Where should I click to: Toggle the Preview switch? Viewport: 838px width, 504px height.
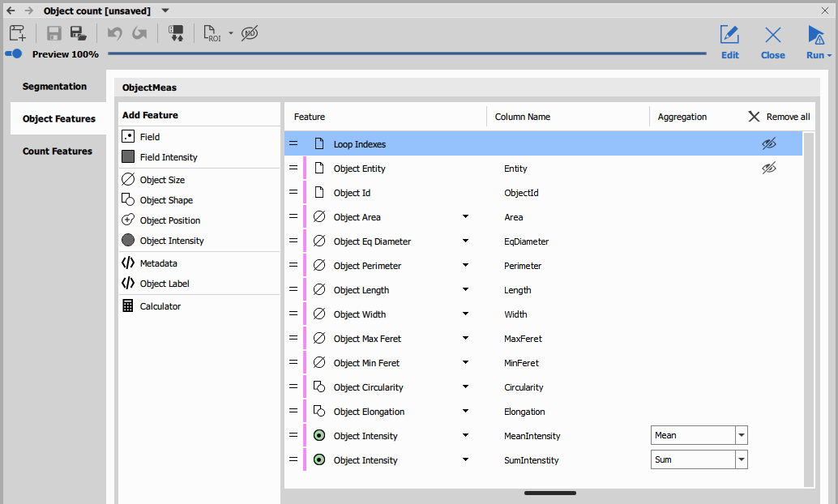click(14, 54)
